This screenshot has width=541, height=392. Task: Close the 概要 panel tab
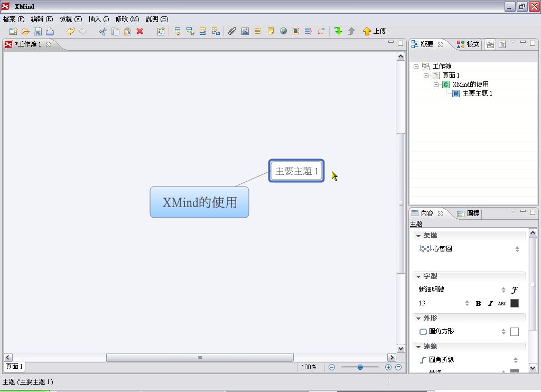click(441, 44)
